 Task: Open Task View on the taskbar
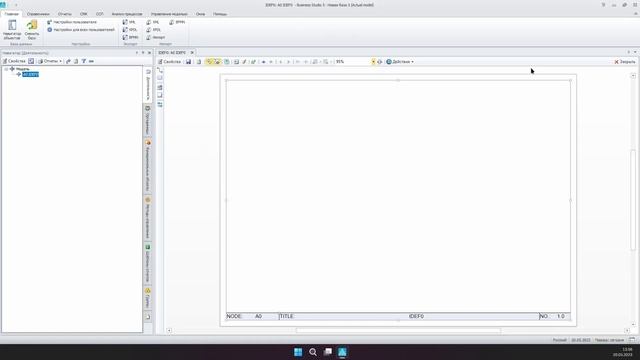pyautogui.click(x=328, y=352)
